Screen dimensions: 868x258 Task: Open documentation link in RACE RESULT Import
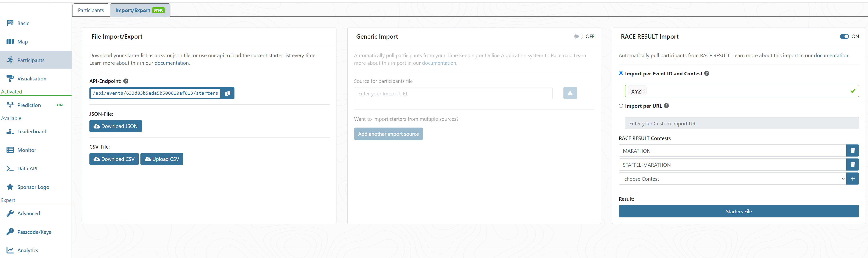pyautogui.click(x=831, y=56)
